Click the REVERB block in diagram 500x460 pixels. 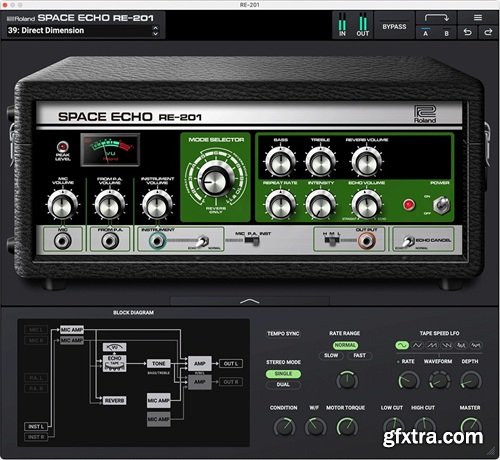pyautogui.click(x=114, y=400)
